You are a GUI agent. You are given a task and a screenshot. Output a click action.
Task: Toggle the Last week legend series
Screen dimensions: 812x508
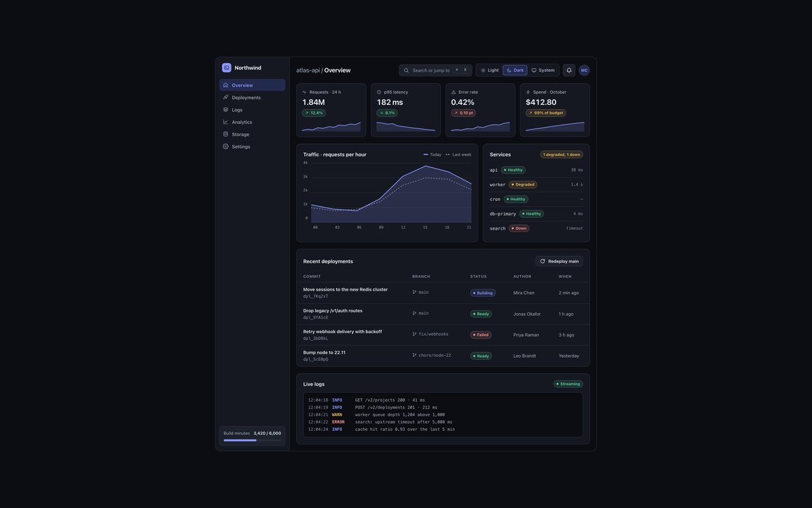(x=459, y=154)
